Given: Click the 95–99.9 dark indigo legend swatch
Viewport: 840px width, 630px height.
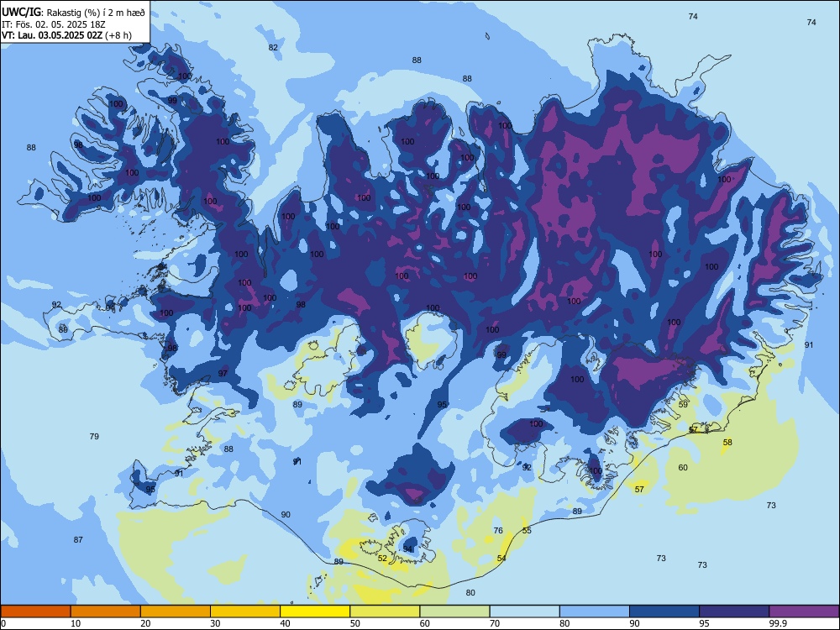Looking at the screenshot, I should [734, 612].
